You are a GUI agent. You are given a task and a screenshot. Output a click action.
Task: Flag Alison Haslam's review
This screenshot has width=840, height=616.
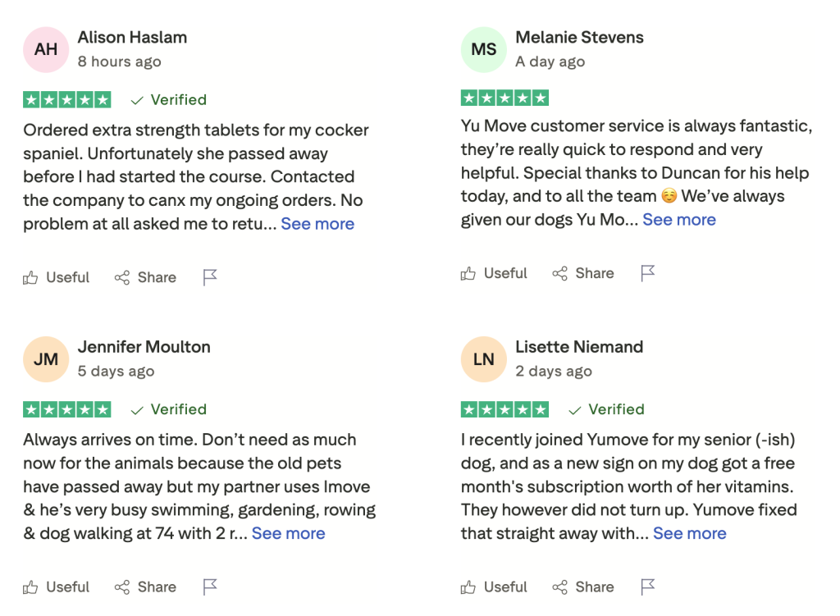[x=210, y=277]
